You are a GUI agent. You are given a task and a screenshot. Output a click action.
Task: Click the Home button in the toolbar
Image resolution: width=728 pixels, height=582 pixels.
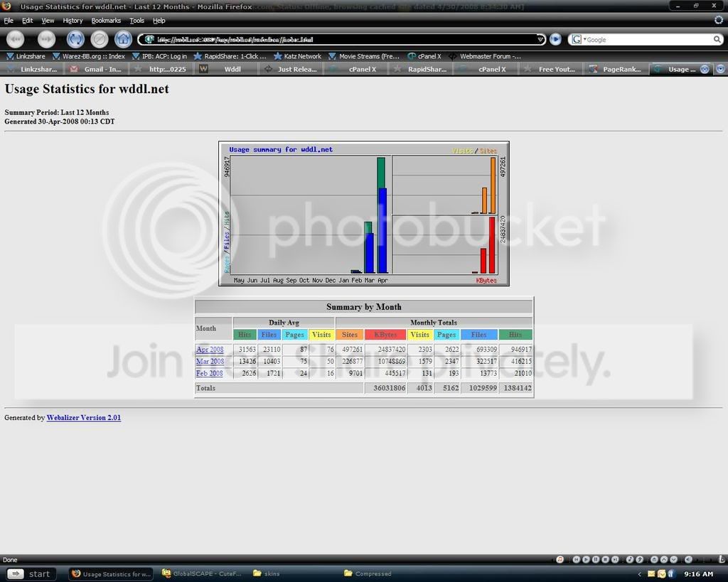pos(123,40)
